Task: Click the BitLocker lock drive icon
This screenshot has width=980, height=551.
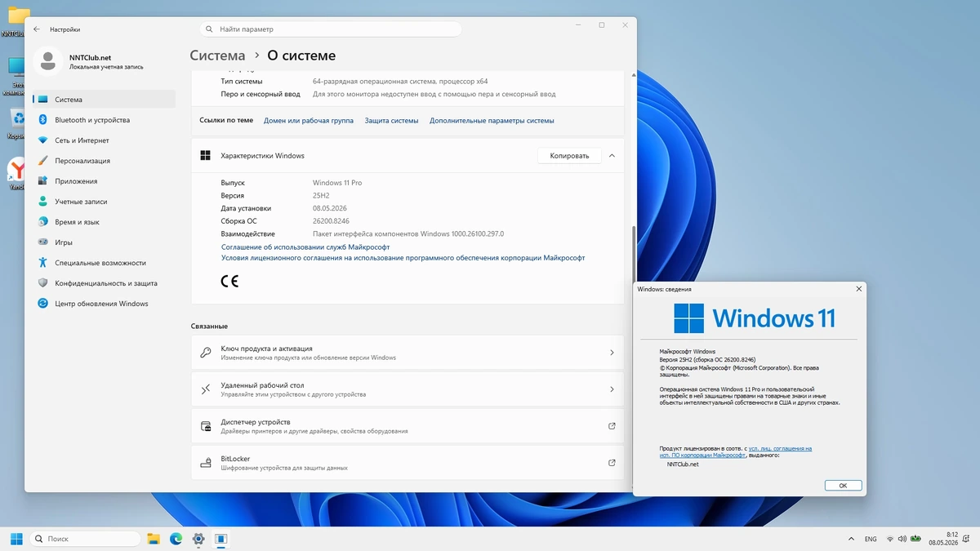Action: [206, 463]
